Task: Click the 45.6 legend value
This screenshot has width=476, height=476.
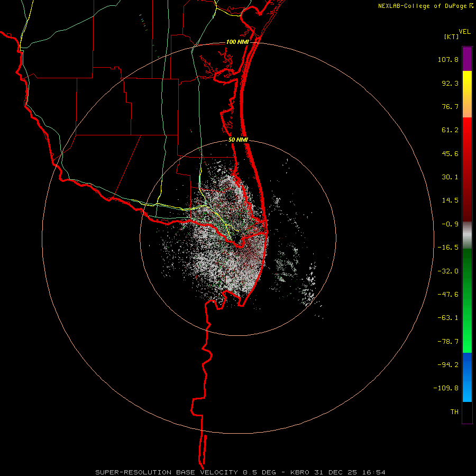Action: click(x=450, y=153)
